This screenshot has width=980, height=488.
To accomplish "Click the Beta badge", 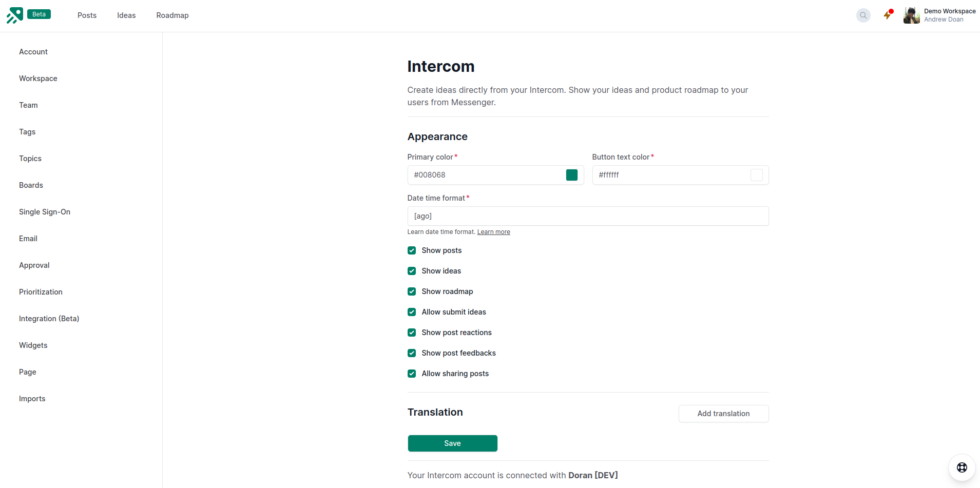I will (39, 14).
